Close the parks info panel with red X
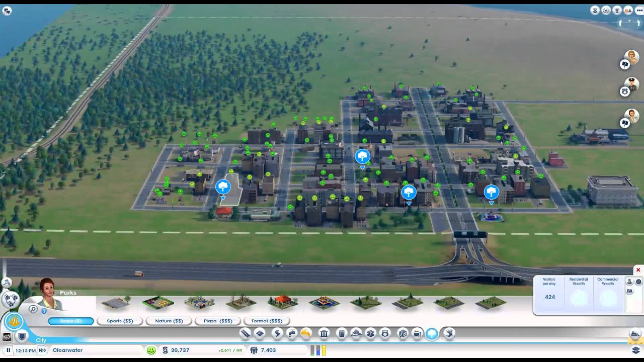The width and height of the screenshot is (644, 362). click(638, 270)
